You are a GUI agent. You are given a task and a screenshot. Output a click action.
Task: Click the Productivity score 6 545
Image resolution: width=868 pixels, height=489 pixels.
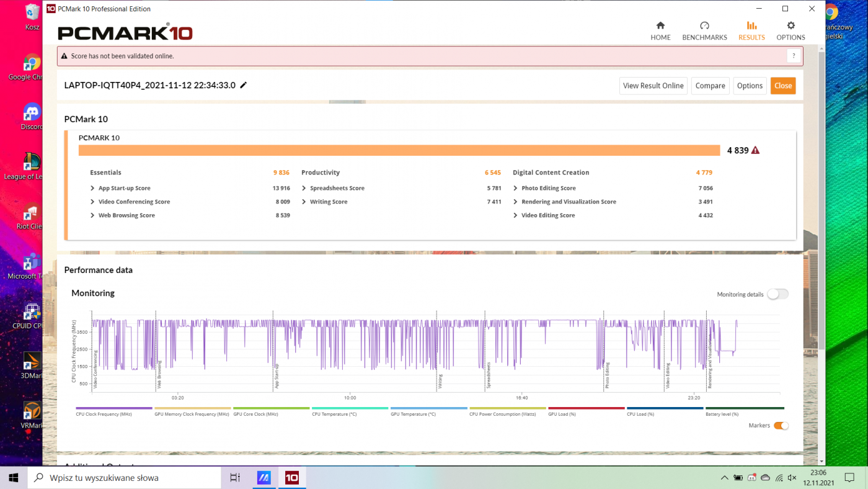(493, 173)
